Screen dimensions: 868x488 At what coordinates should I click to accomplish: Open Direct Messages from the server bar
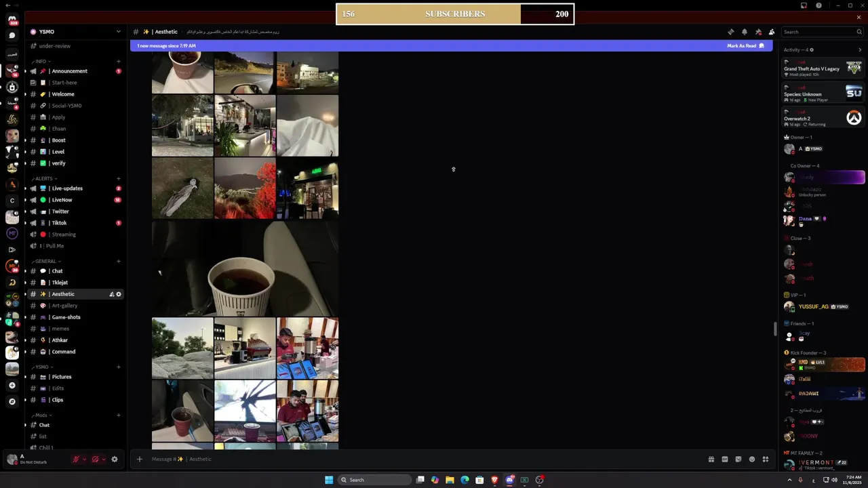(x=12, y=20)
